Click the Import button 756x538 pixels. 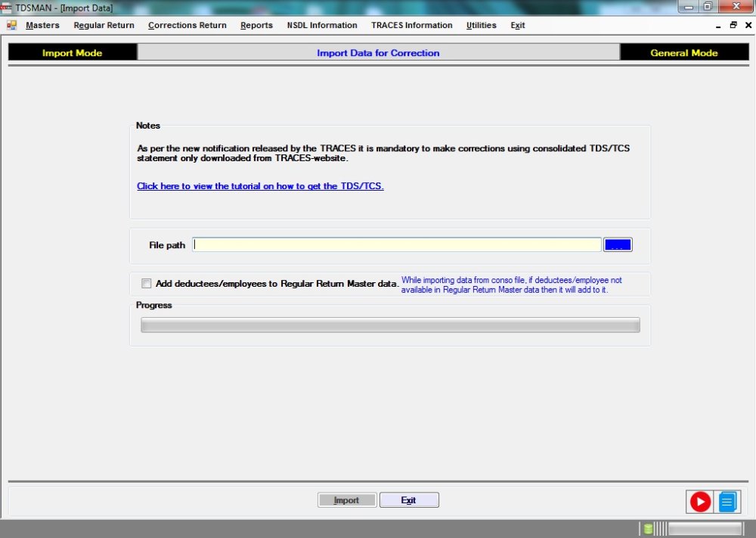tap(347, 499)
